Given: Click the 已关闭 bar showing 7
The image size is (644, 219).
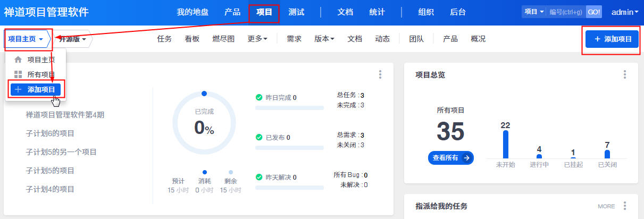Looking at the screenshot, I should pyautogui.click(x=607, y=154).
